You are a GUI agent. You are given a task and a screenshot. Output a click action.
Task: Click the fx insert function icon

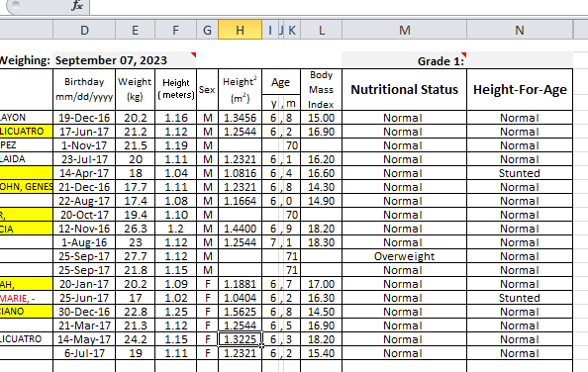pyautogui.click(x=77, y=6)
